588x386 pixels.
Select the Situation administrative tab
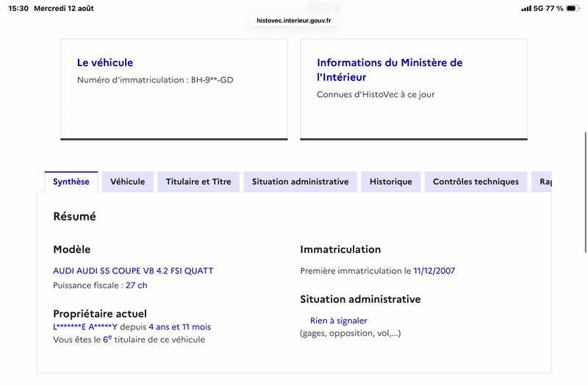click(300, 182)
